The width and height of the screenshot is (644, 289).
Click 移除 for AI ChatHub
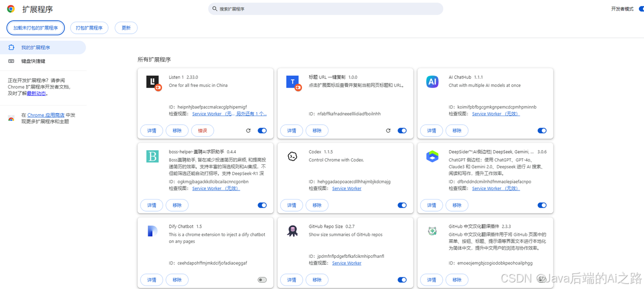coord(457,131)
